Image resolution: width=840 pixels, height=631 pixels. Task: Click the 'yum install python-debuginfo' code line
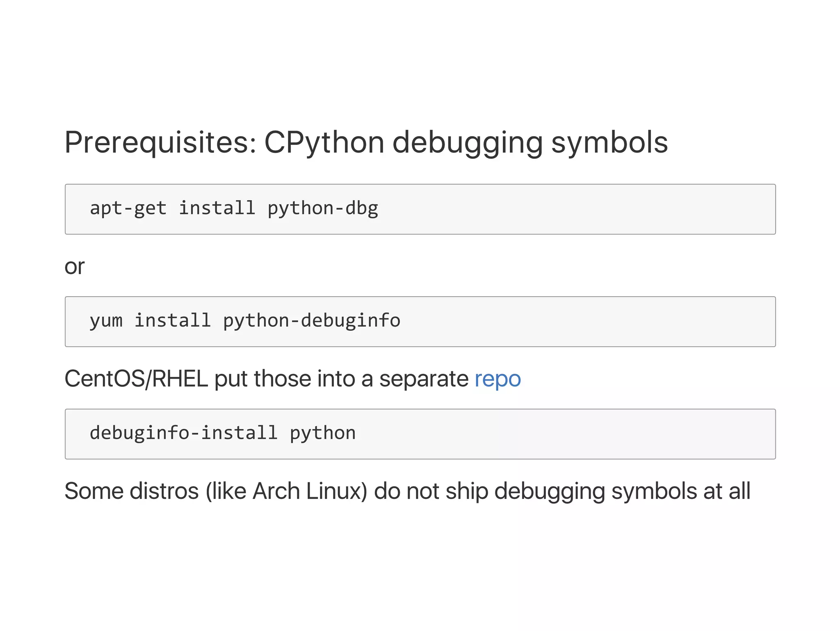[x=245, y=321]
